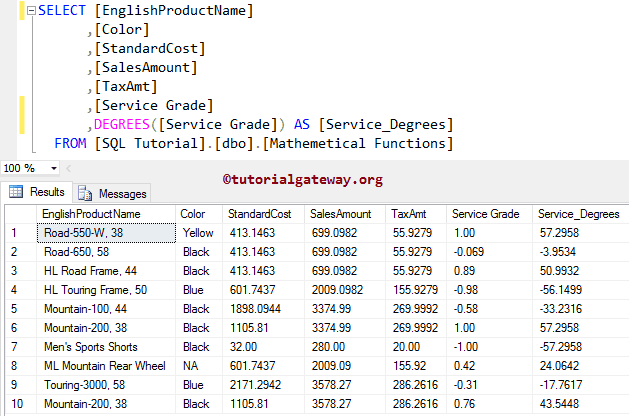Click Service Grade value 0.42
This screenshot has height=416, width=629.
click(x=489, y=366)
